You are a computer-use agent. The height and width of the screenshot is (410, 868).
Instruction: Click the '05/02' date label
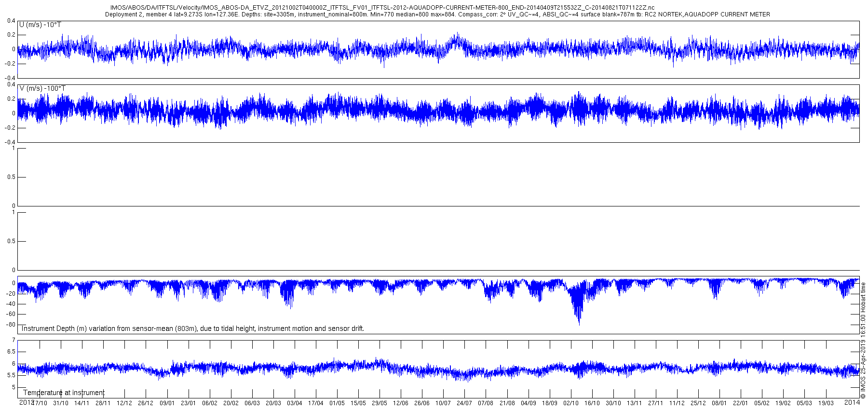pos(761,403)
